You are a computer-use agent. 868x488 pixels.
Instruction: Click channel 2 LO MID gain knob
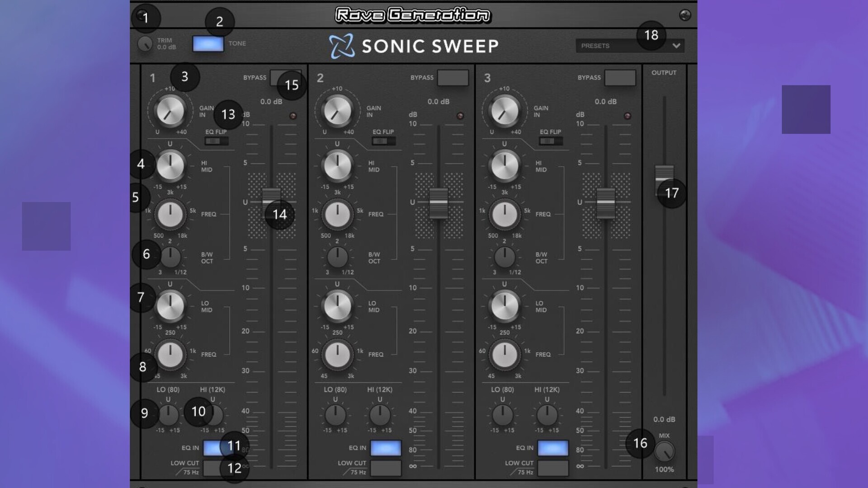click(x=337, y=306)
